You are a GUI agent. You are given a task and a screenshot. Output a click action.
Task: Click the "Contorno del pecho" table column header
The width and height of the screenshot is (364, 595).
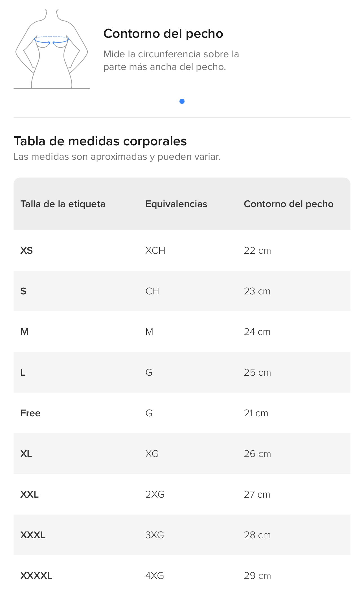coord(288,204)
